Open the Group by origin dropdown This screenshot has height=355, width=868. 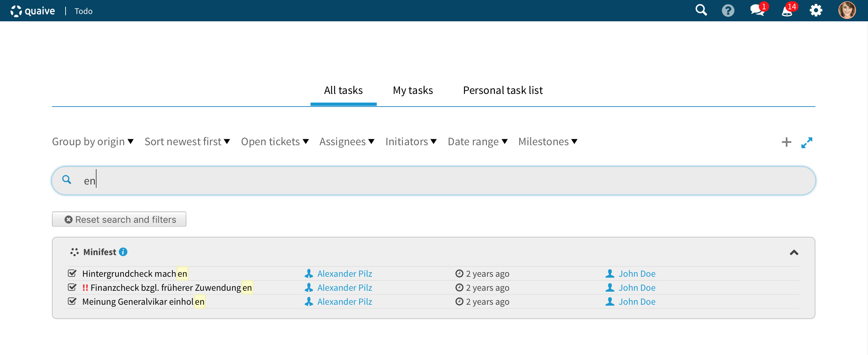93,142
